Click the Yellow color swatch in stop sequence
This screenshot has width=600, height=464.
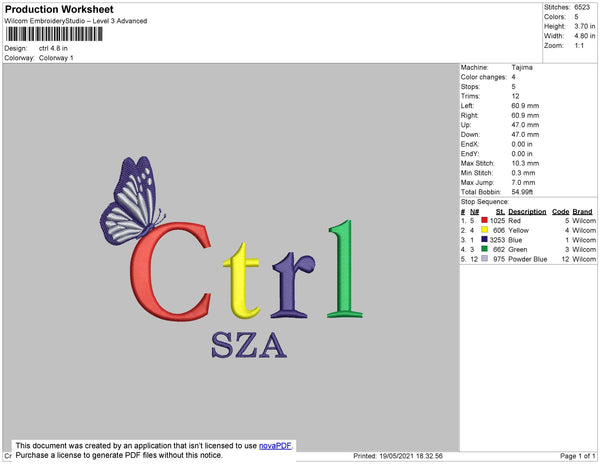pyautogui.click(x=484, y=230)
